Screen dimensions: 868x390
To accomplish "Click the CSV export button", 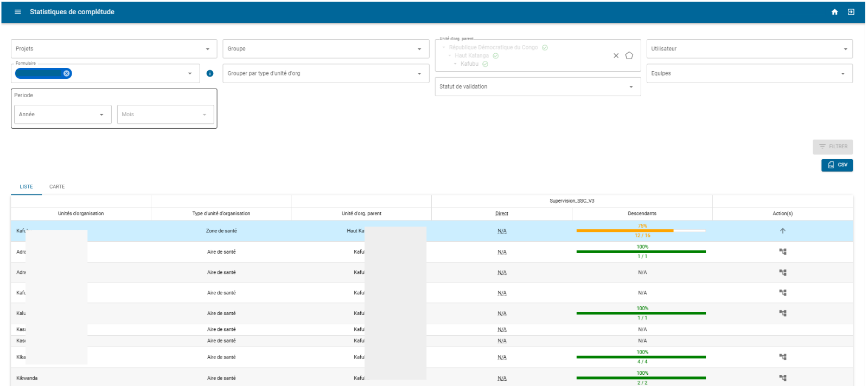I will 837,165.
